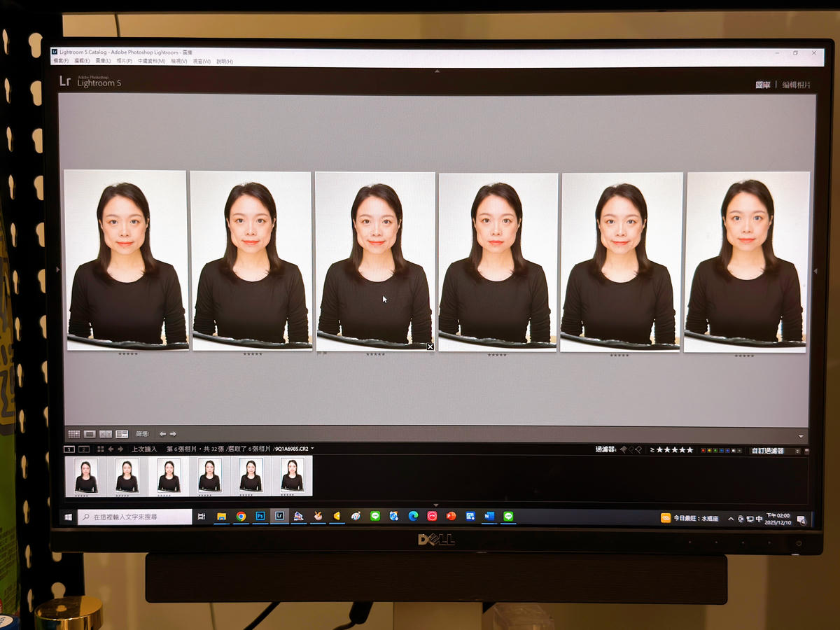The height and width of the screenshot is (630, 840).
Task: Set the five-star rating filter
Action: point(675,450)
